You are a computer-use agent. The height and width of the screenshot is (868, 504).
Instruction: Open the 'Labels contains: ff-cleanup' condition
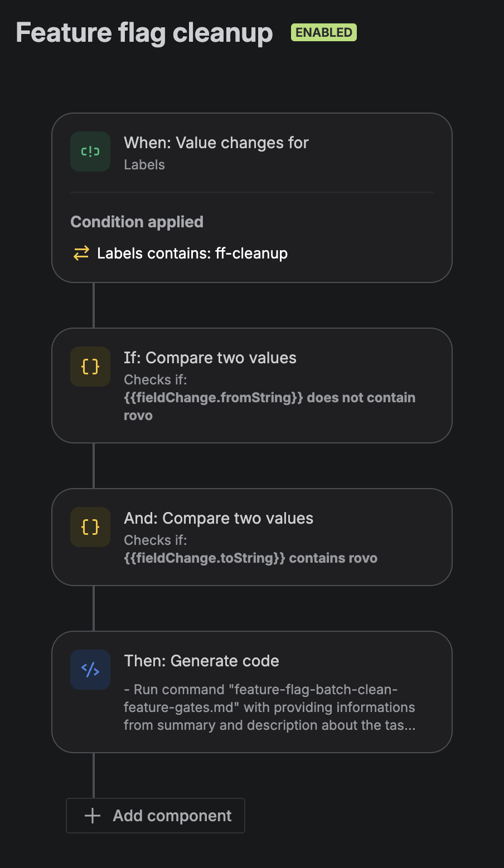[192, 253]
